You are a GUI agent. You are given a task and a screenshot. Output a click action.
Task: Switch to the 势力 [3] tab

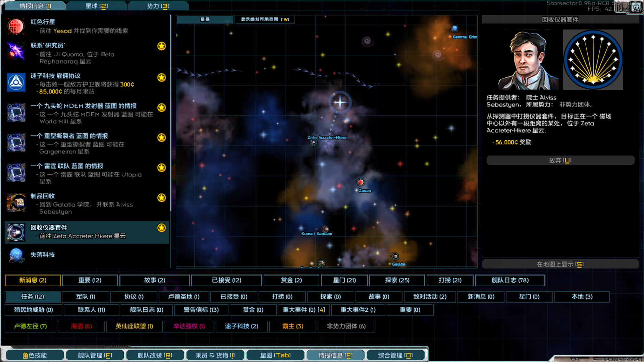158,6
